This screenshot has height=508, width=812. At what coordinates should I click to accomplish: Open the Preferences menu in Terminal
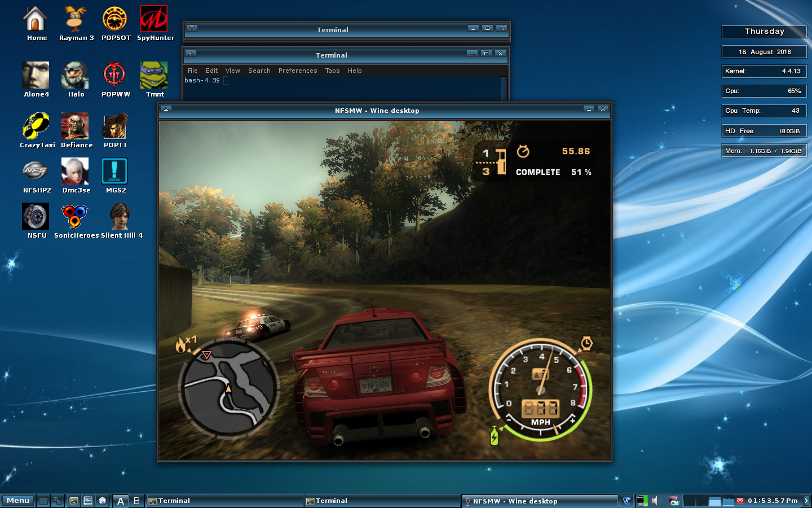pyautogui.click(x=298, y=71)
